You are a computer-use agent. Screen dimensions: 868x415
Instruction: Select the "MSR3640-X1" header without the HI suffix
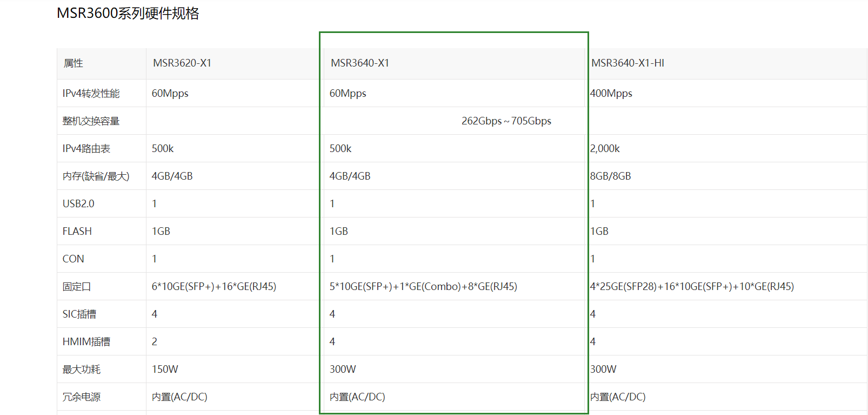[x=360, y=63]
